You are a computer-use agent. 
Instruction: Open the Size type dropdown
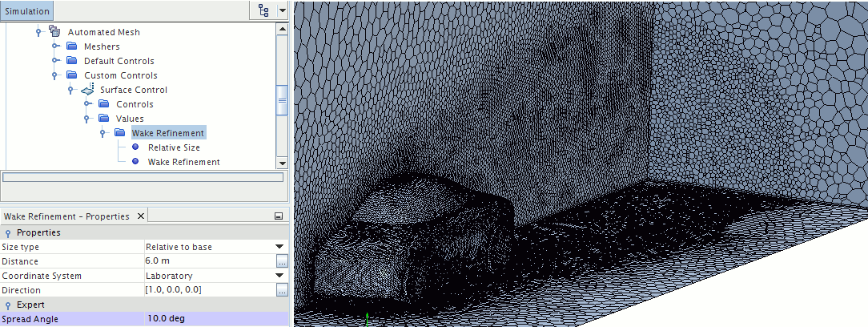[x=279, y=247]
